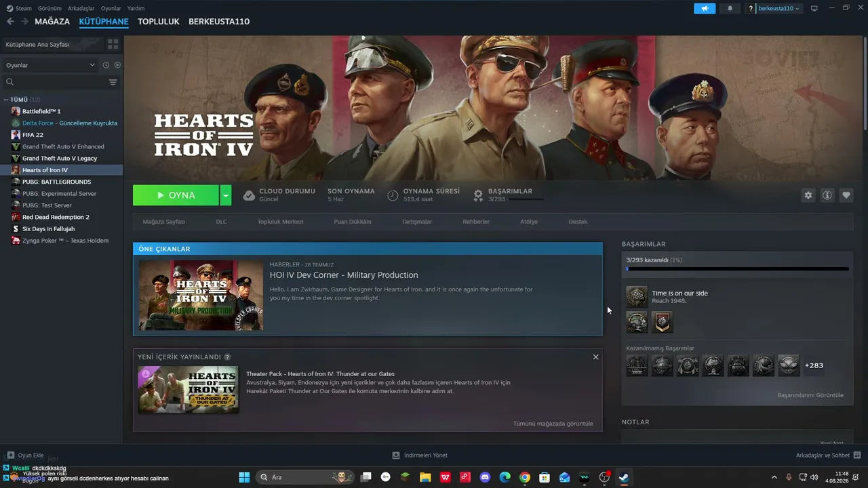The image size is (868, 488).
Task: Select PUBG: BATTLEGROUNDS in the game list
Action: (x=56, y=182)
